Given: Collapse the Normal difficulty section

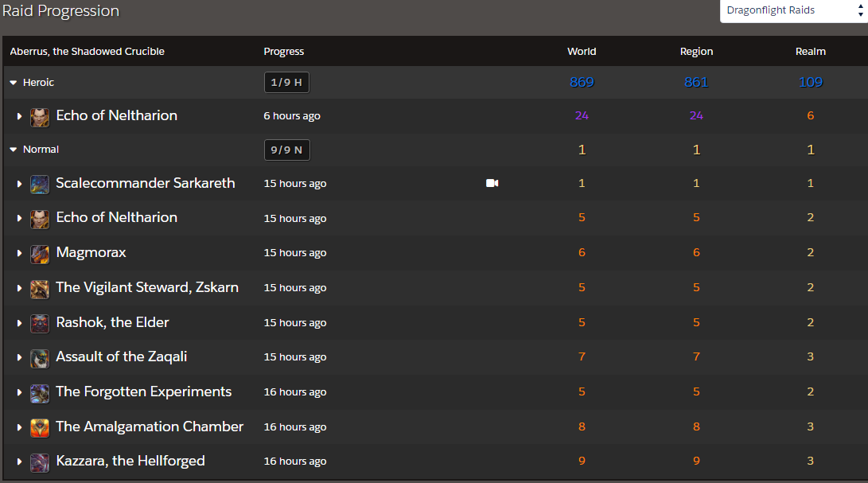Looking at the screenshot, I should 12,149.
